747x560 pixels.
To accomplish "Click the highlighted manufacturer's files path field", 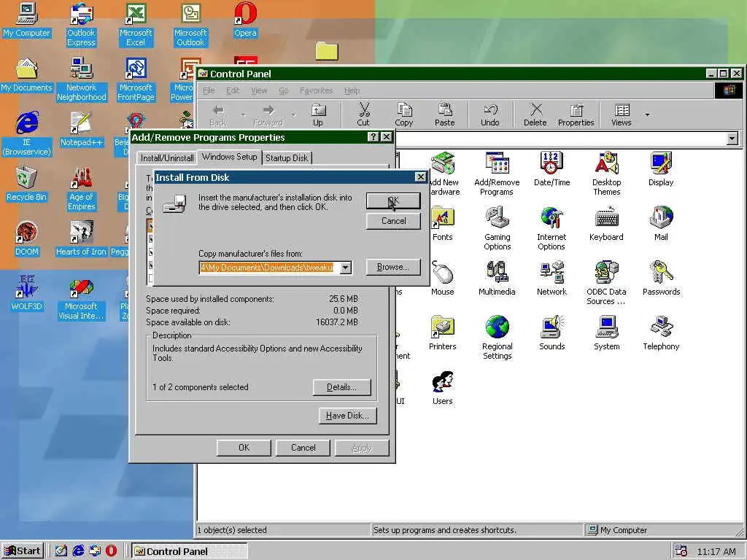I will point(270,268).
